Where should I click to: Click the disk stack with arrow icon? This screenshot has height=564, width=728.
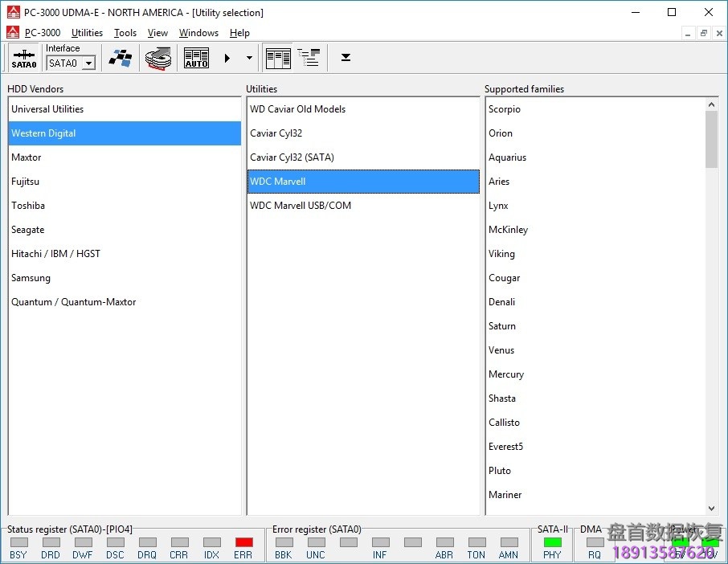[x=159, y=58]
